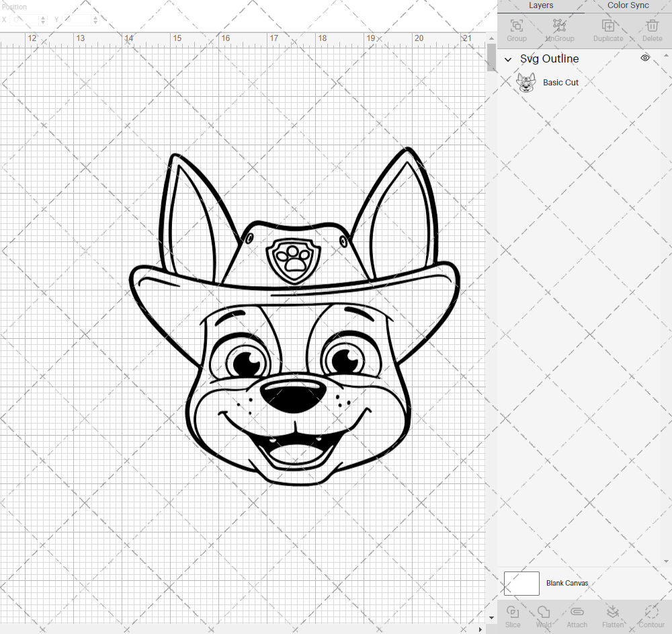Toggle visibility of the Svg Outline layer
This screenshot has height=634, width=672.
point(644,58)
